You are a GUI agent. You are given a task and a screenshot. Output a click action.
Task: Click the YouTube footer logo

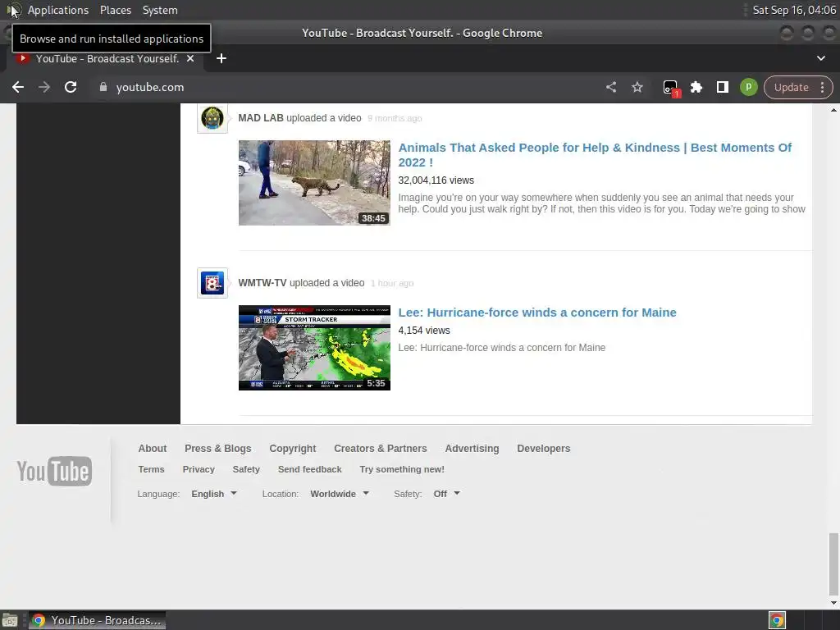click(x=54, y=471)
